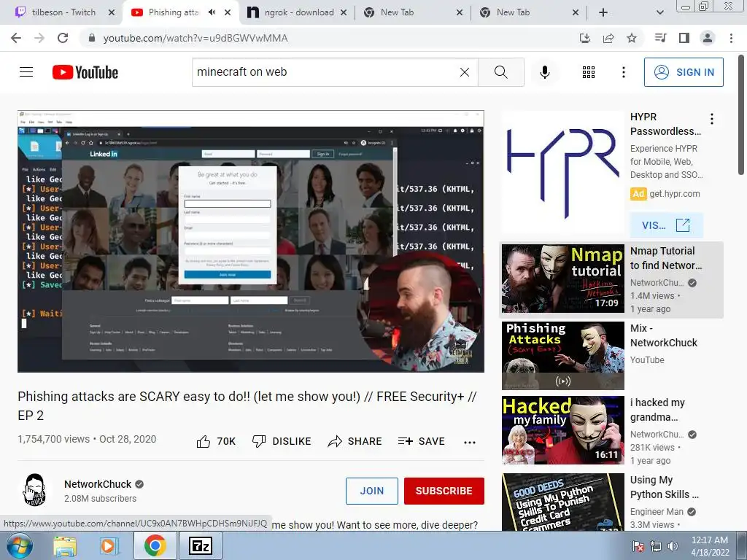Open the HYPR ad options menu
The image size is (747, 560).
pos(712,119)
